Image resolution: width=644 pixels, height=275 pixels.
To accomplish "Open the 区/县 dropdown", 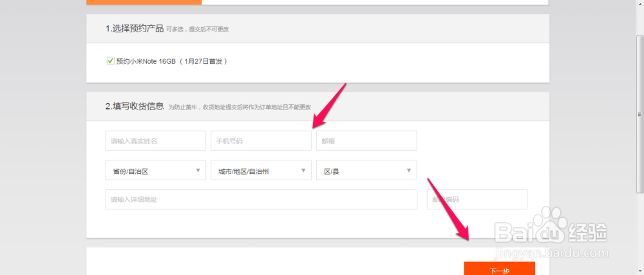I will pos(366,170).
